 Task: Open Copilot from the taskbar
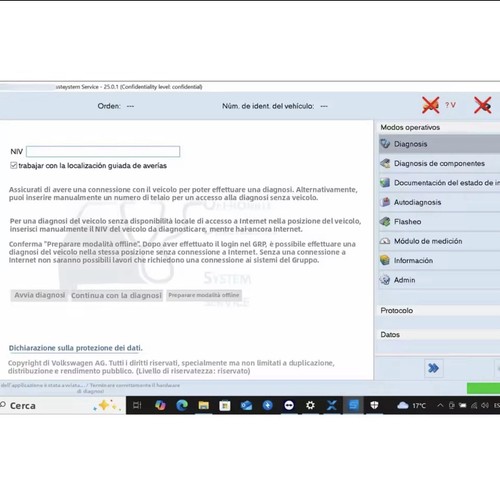point(160,405)
